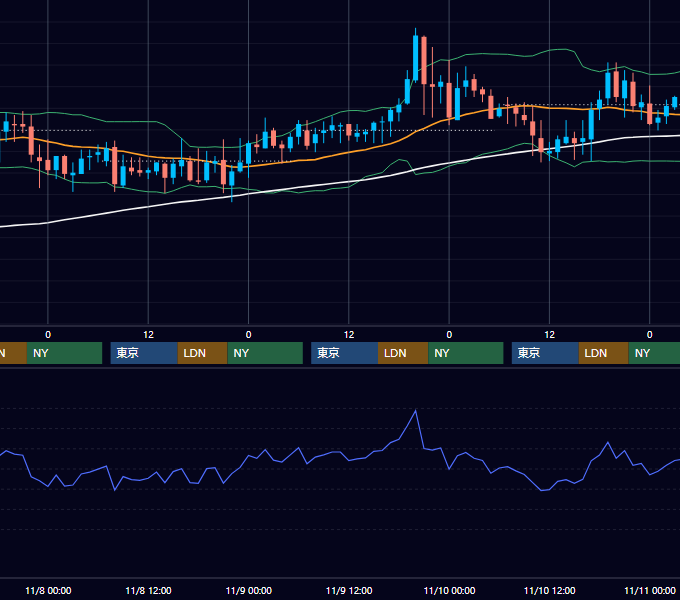Click the 東京 session block on 11/8
The width and height of the screenshot is (680, 600).
144,353
